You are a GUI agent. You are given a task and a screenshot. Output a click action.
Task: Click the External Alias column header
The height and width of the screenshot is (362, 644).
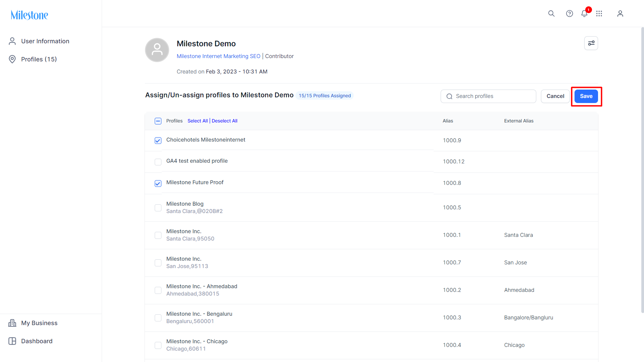[x=519, y=121]
